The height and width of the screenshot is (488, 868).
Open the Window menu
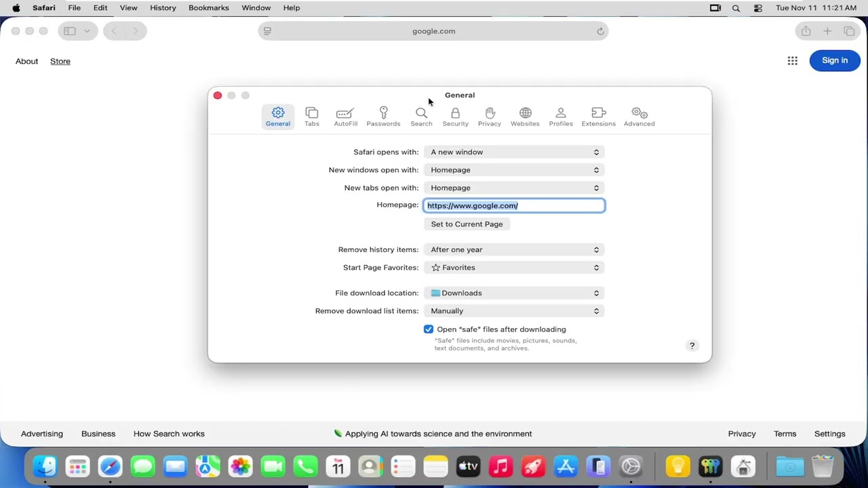pos(256,7)
